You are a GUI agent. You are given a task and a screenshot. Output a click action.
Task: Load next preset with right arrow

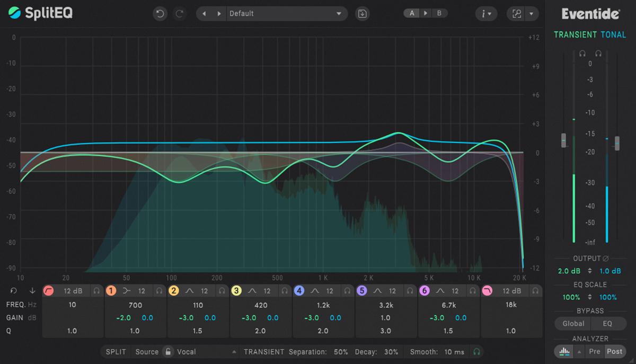pyautogui.click(x=219, y=14)
